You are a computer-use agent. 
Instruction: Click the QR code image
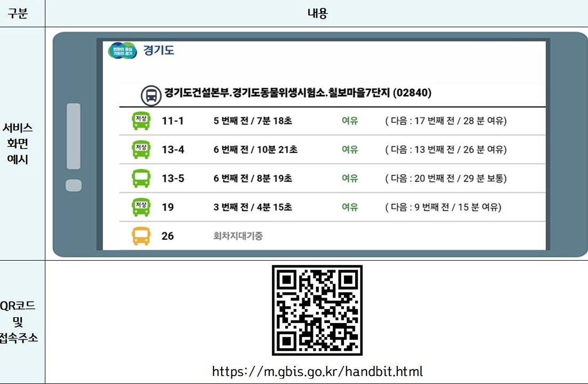coord(317,310)
